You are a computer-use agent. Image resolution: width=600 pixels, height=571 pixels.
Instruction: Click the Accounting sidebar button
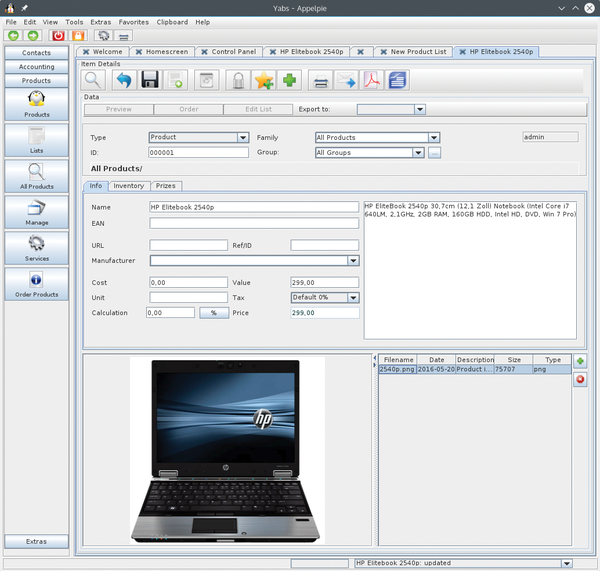pyautogui.click(x=37, y=67)
